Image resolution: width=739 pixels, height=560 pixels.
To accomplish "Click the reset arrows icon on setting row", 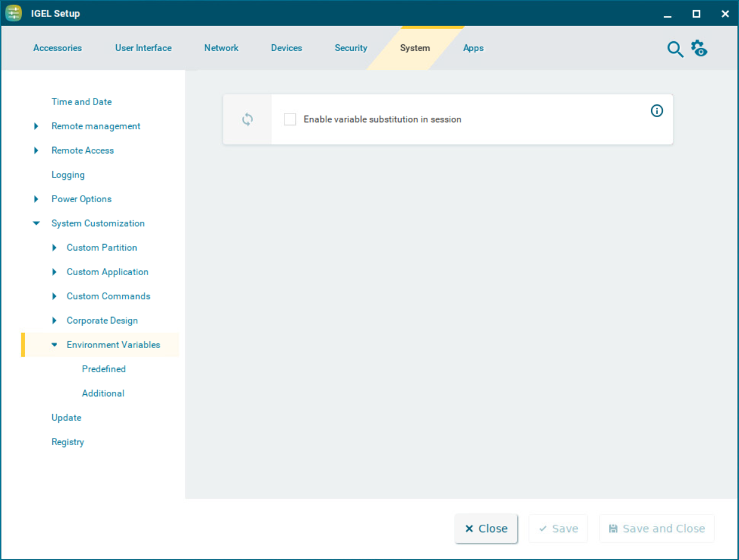I will point(247,119).
